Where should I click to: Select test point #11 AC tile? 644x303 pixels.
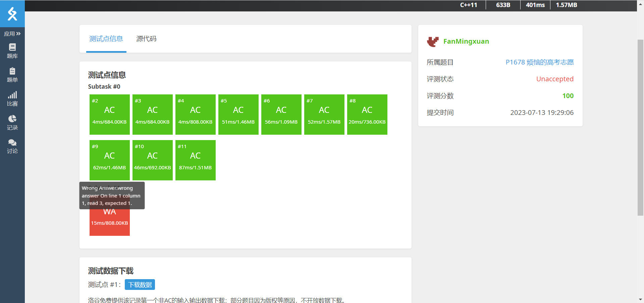click(x=196, y=160)
